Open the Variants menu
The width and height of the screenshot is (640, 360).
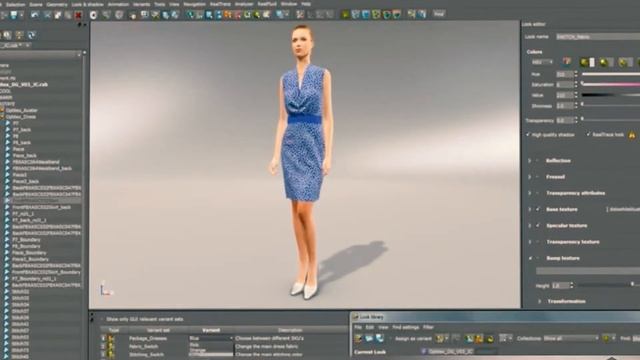(x=141, y=4)
